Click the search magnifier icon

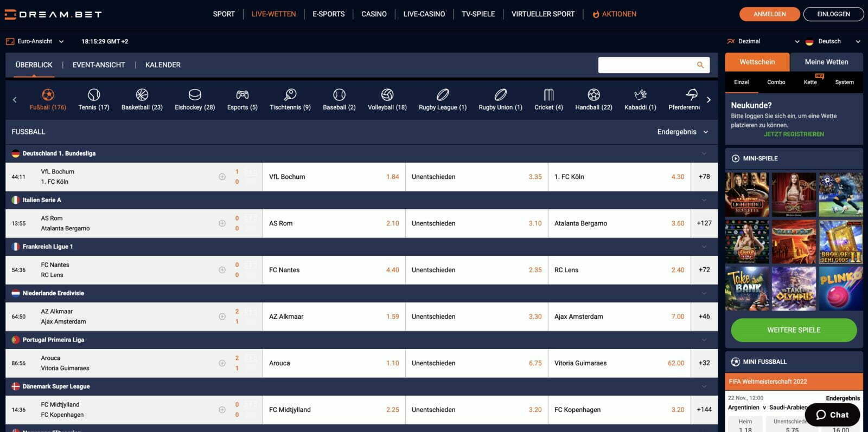coord(700,65)
